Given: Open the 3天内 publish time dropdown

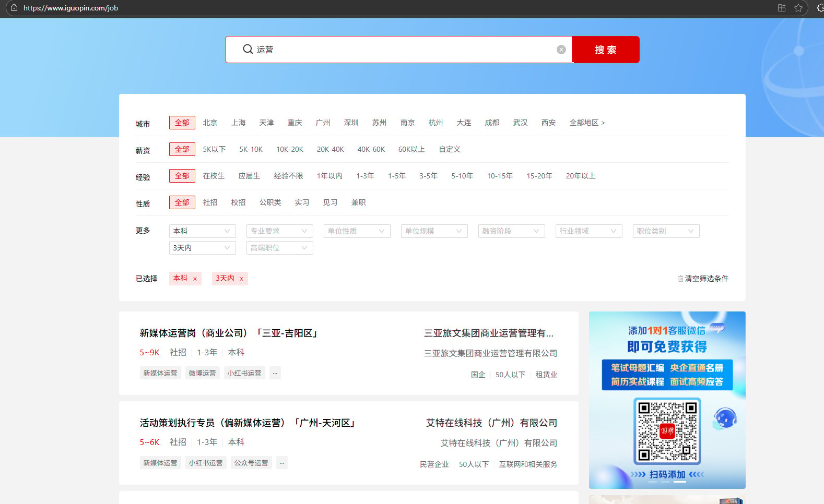Looking at the screenshot, I should coord(203,248).
